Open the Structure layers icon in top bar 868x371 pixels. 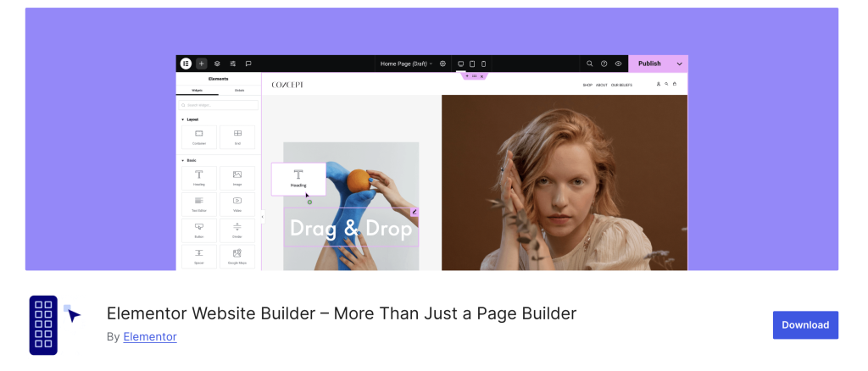tap(217, 64)
